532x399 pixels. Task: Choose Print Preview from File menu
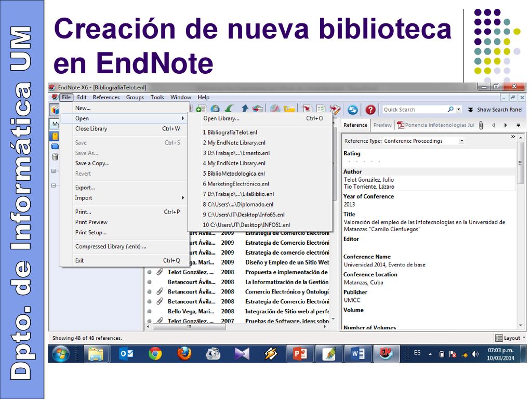tap(91, 222)
